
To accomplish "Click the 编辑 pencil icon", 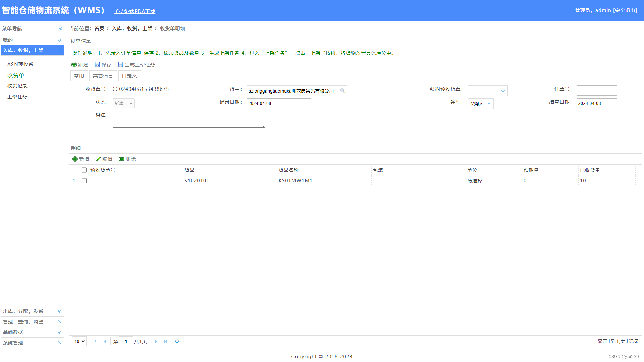I will [98, 159].
